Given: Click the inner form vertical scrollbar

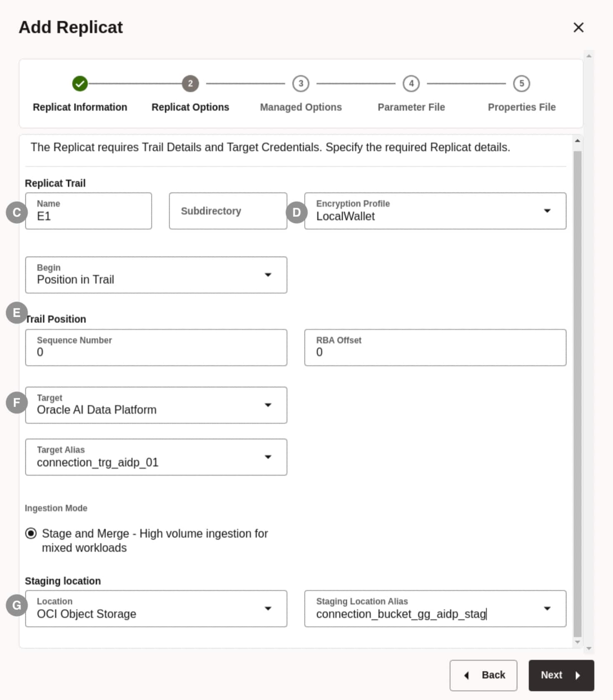Looking at the screenshot, I should 577,391.
